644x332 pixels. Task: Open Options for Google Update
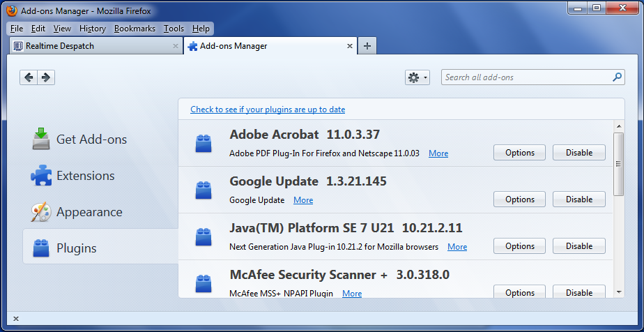519,199
